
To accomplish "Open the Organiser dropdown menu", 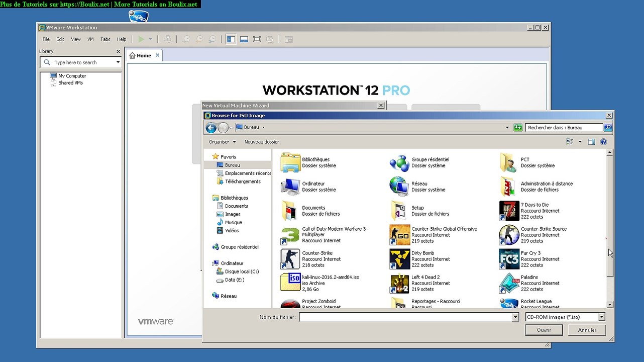I will pyautogui.click(x=223, y=142).
